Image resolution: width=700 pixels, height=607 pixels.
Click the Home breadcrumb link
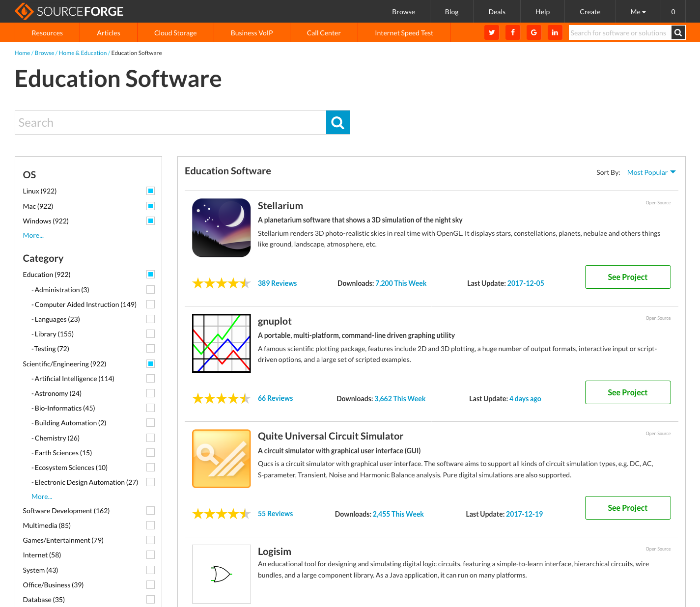coord(22,53)
